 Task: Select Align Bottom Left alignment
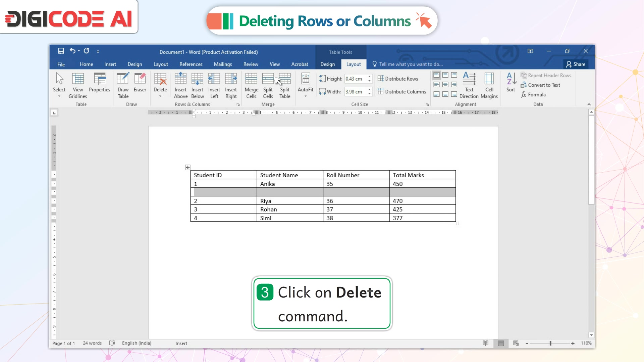click(x=436, y=94)
